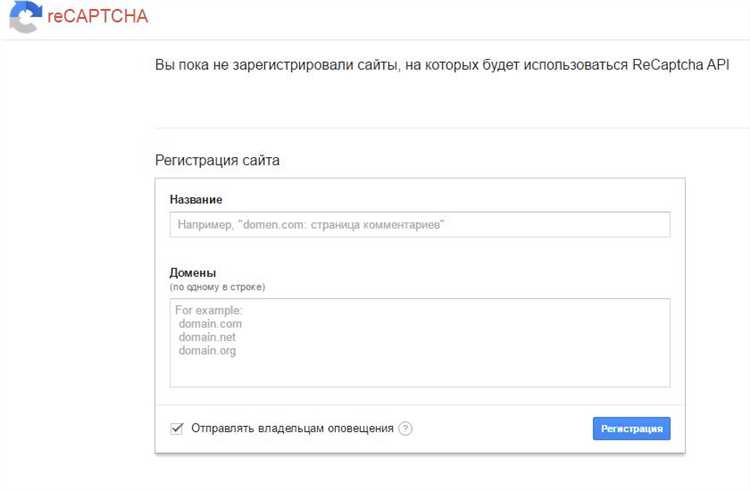Click the 'Например' placeholder word in name field
Viewport: 750px width, 491px height.
203,225
